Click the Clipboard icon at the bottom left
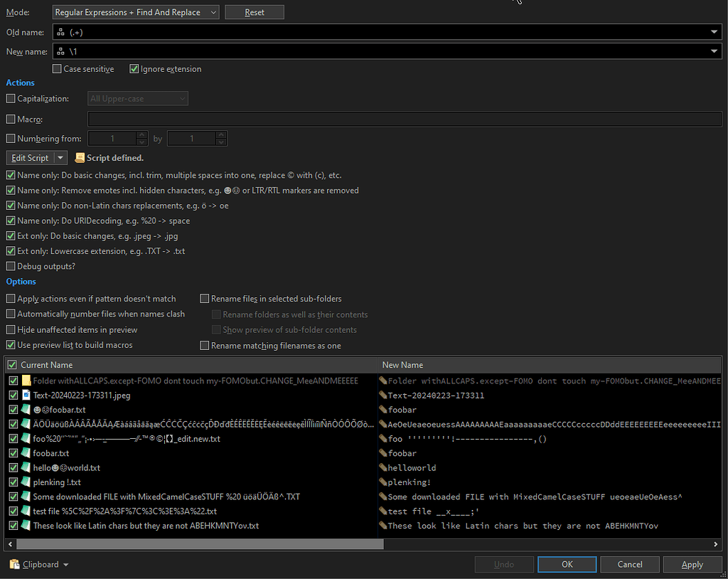Viewport: 728px width, 579px height. [x=13, y=564]
